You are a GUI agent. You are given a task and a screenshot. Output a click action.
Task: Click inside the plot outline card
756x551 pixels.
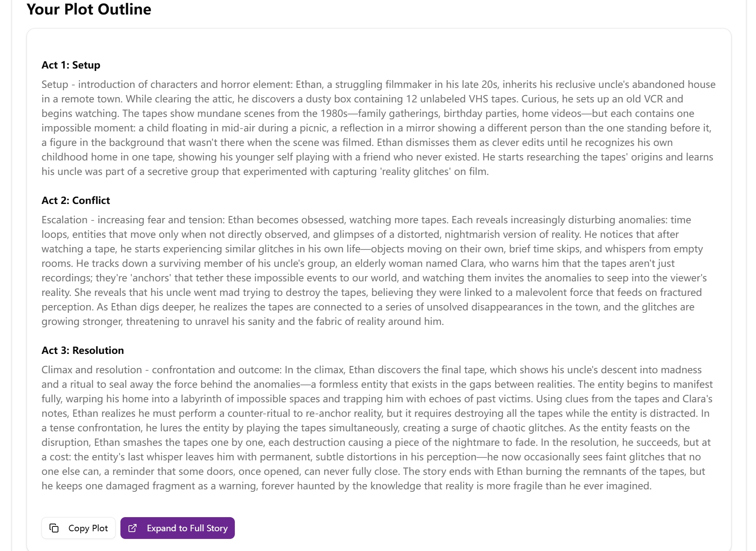(379, 282)
